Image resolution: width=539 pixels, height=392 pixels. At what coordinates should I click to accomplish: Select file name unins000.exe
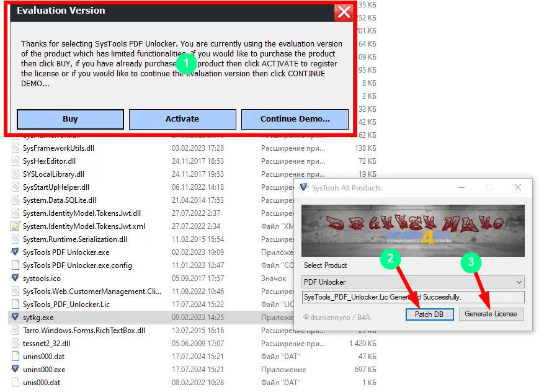[44, 370]
